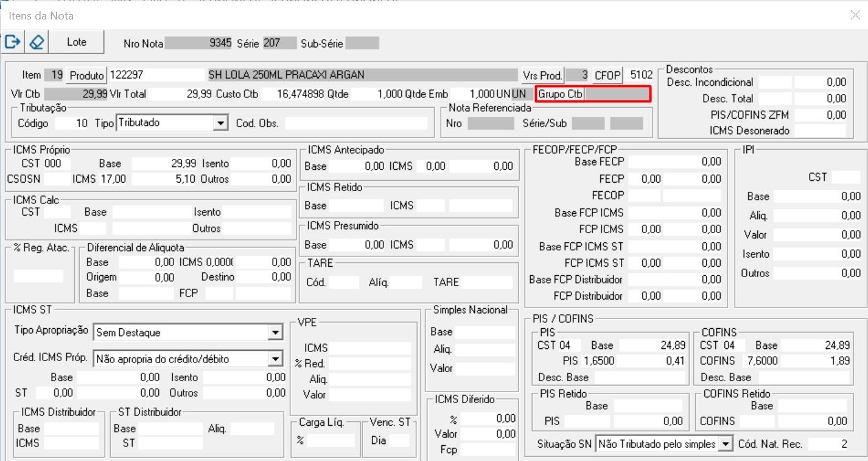Select the IPI Aliq. field

pos(817,216)
